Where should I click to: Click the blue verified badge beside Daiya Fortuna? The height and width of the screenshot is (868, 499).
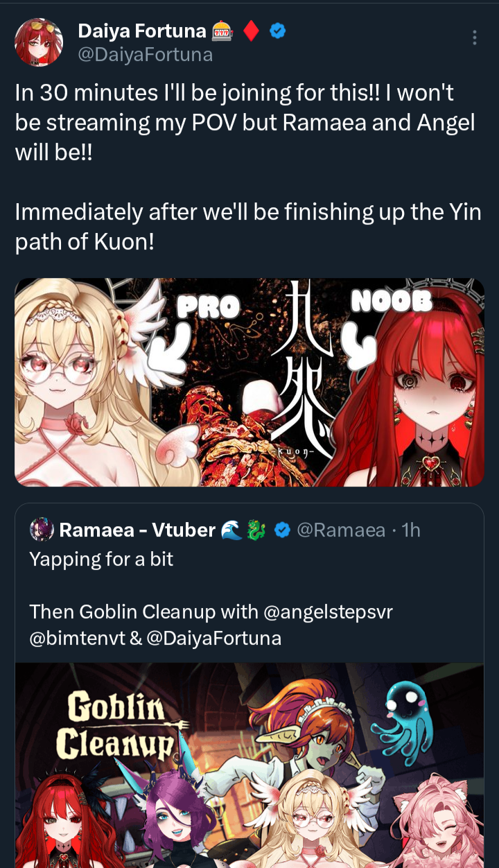pyautogui.click(x=278, y=31)
